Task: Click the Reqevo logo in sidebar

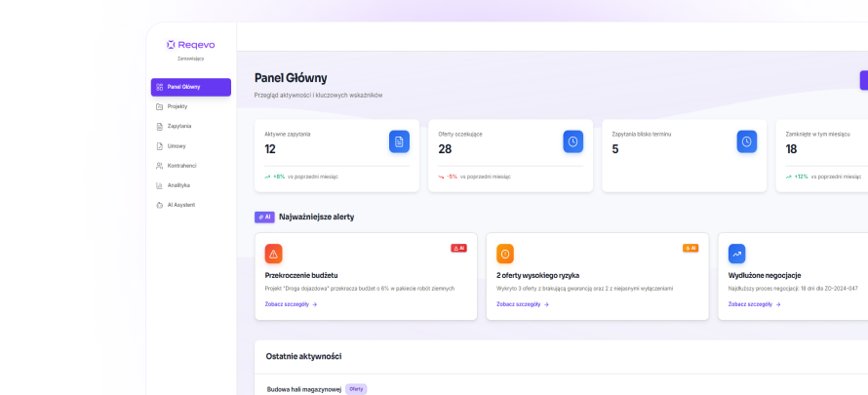Action: pyautogui.click(x=190, y=45)
